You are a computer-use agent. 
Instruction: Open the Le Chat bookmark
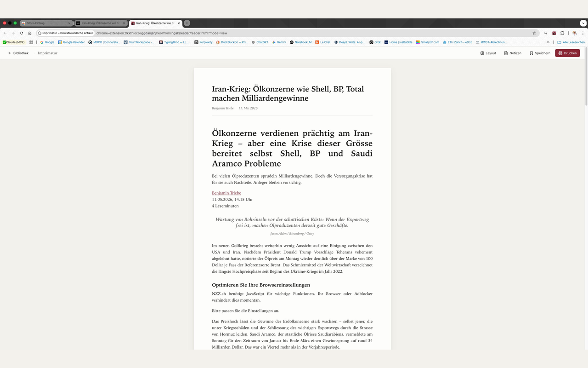coord(323,42)
